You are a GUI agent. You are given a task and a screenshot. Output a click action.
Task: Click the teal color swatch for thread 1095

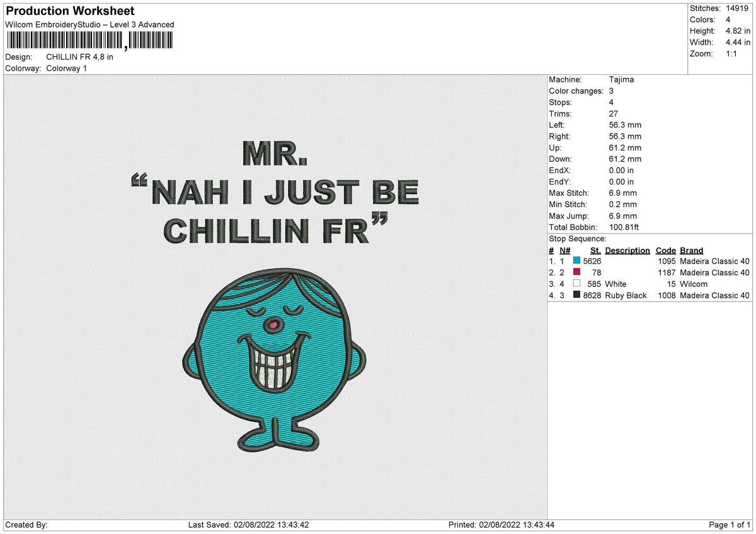click(576, 261)
